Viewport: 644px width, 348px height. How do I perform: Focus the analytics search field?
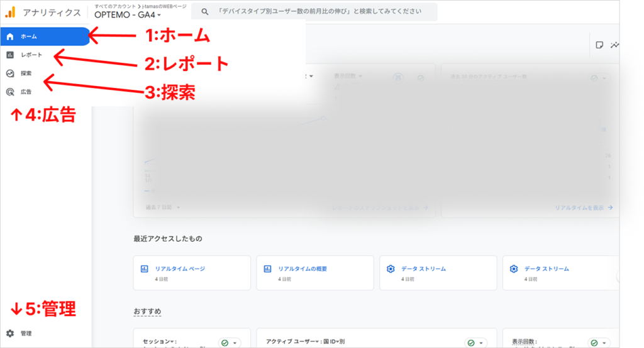[x=314, y=12]
